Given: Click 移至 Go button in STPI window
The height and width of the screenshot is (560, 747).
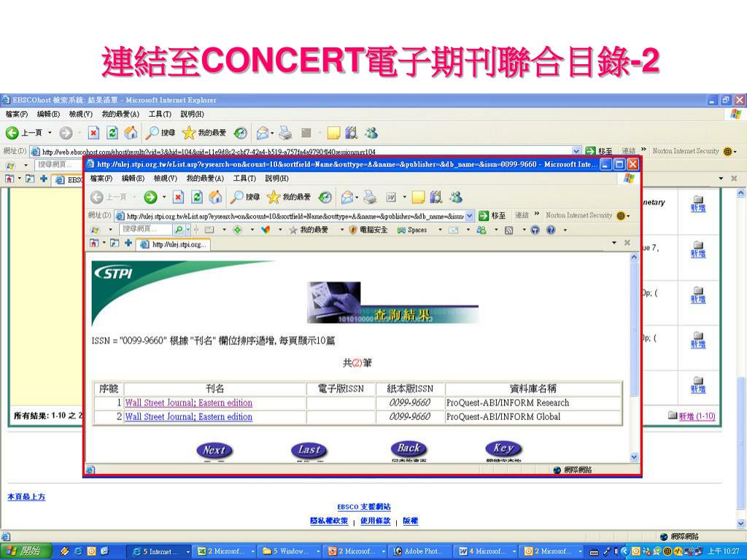Looking at the screenshot, I should click(492, 216).
